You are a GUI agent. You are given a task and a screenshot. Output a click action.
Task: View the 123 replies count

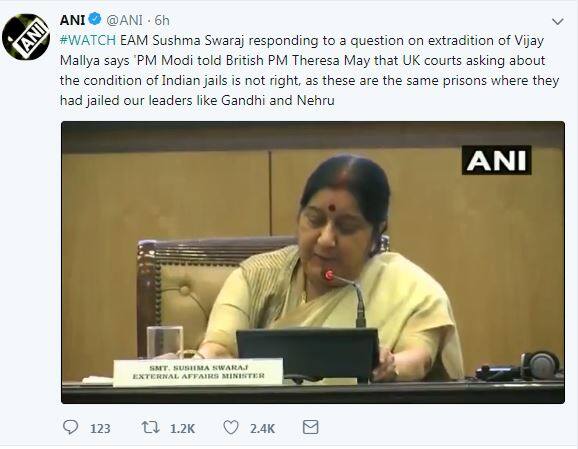(x=100, y=429)
